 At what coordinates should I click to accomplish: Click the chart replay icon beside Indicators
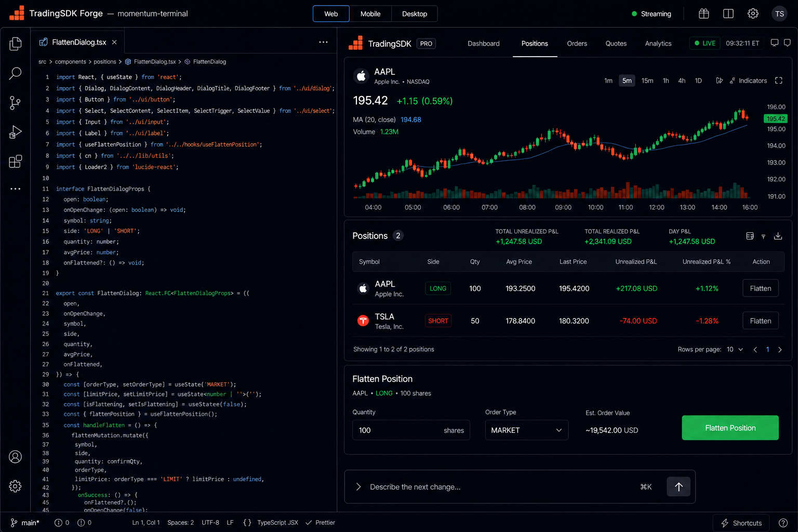click(x=719, y=81)
